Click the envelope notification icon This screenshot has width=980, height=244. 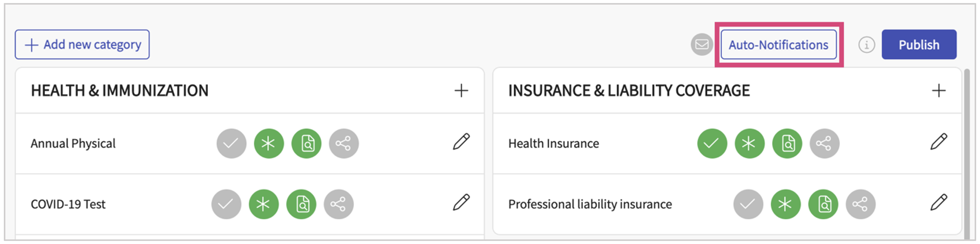click(701, 45)
